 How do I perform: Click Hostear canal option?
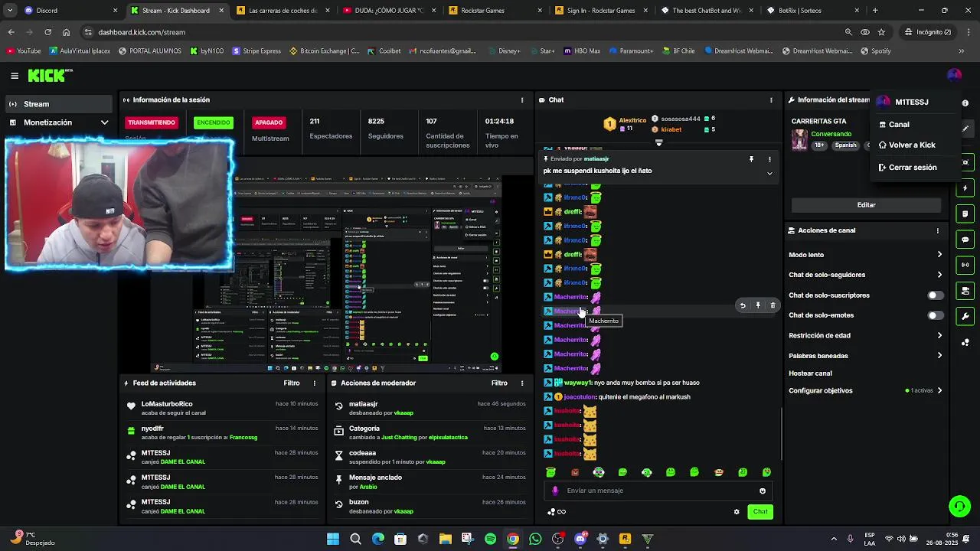click(x=810, y=373)
